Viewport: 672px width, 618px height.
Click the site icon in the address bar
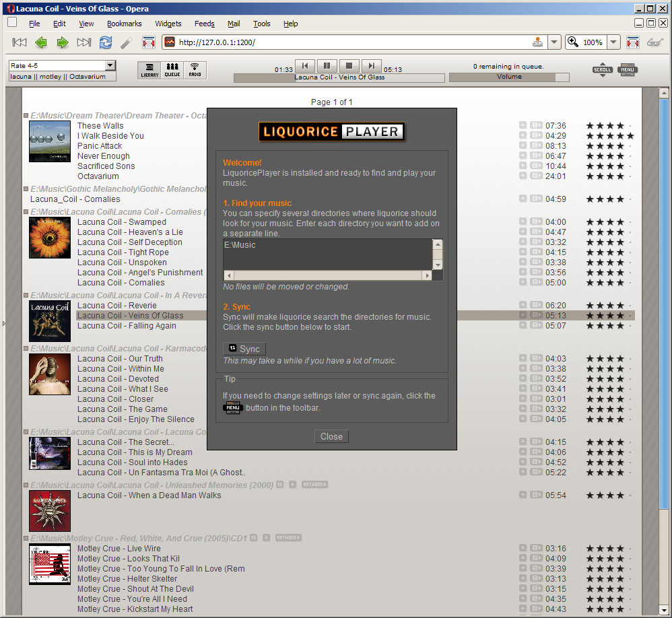[x=170, y=42]
